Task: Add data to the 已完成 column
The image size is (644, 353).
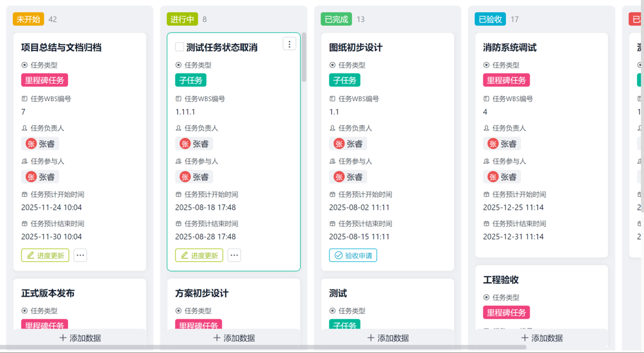Action: click(388, 338)
